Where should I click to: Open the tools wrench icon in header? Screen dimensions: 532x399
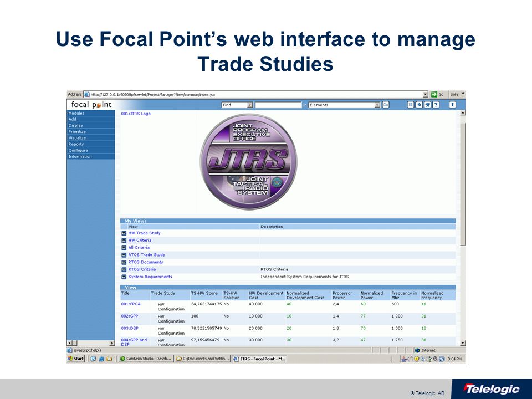point(427,105)
